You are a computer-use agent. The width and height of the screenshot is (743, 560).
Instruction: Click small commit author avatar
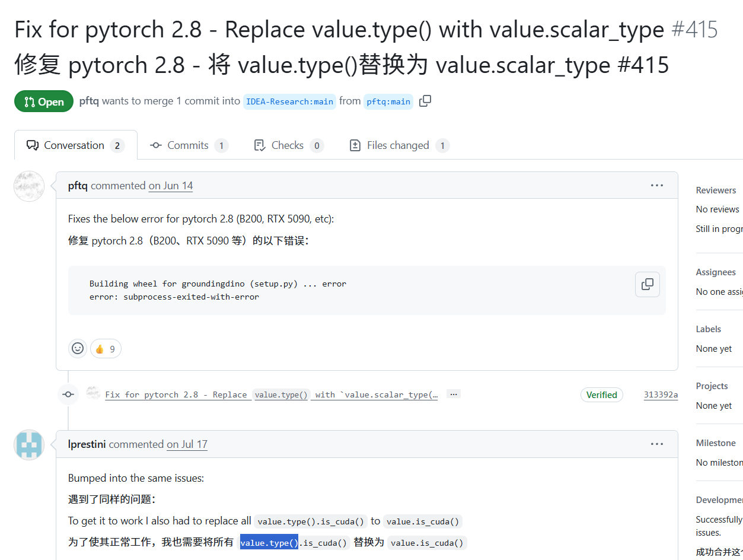pyautogui.click(x=93, y=393)
